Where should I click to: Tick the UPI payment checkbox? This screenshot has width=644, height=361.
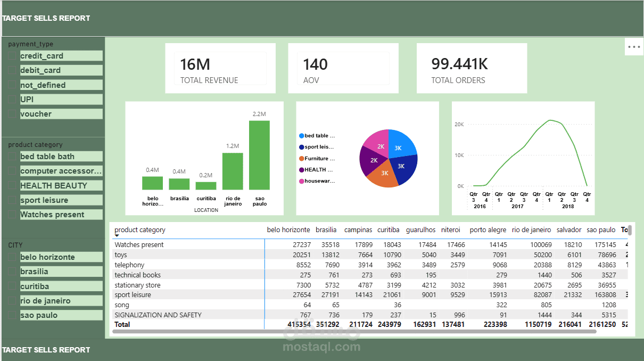[13, 100]
